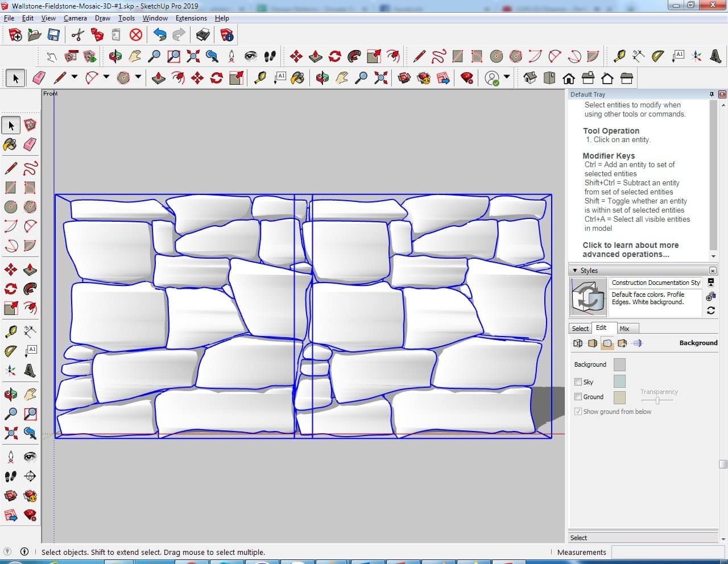Open the Extensions menu

(x=191, y=18)
